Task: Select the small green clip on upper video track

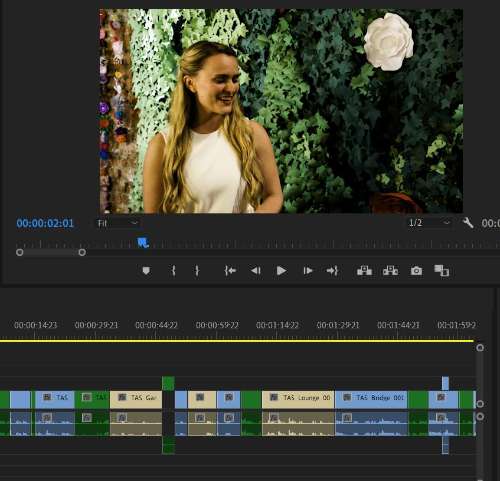Action: coord(168,383)
